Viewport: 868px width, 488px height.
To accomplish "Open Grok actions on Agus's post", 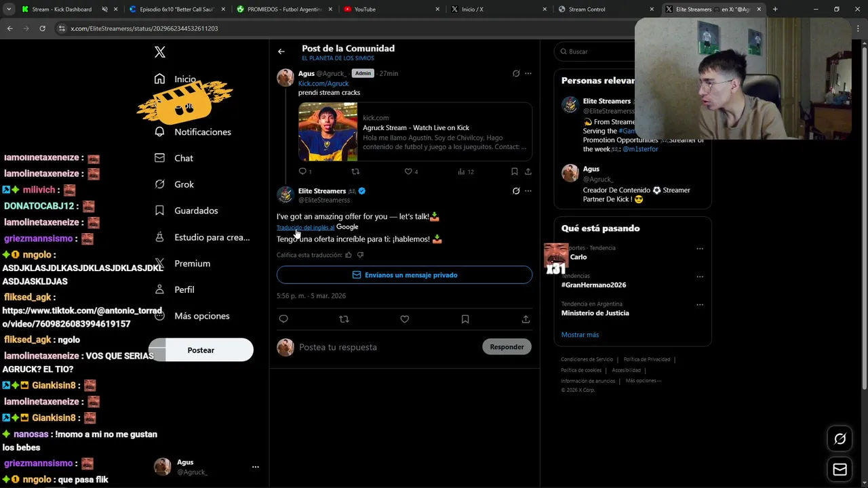I will pyautogui.click(x=516, y=73).
